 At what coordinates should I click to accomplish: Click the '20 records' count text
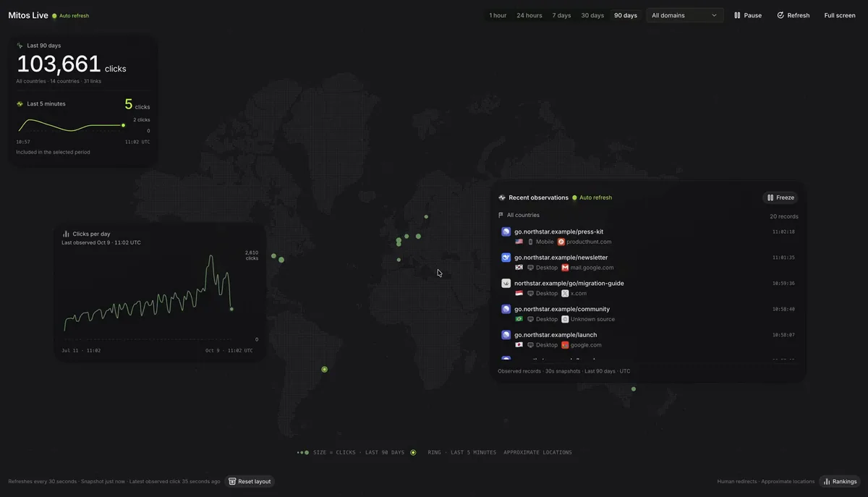pyautogui.click(x=784, y=216)
